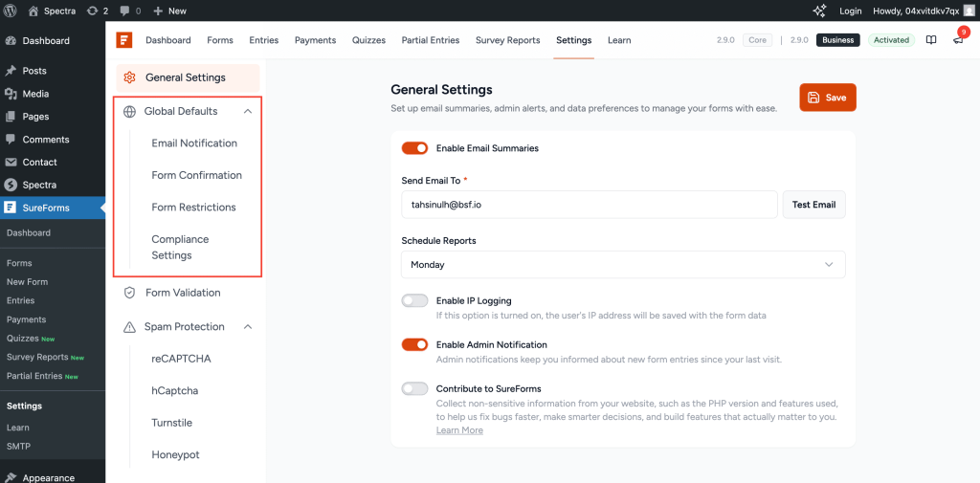This screenshot has height=483, width=980.
Task: Click the plus New icon in the admin bar
Action: (x=158, y=11)
